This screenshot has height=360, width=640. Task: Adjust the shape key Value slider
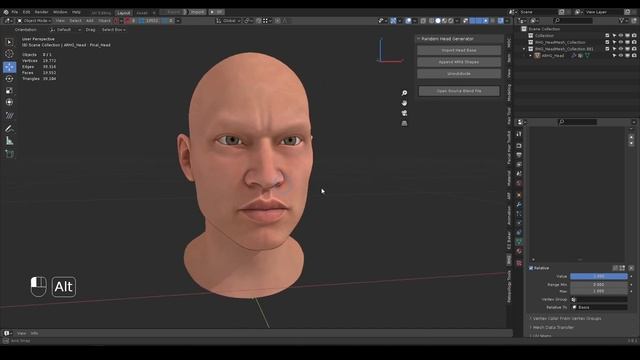coord(599,276)
